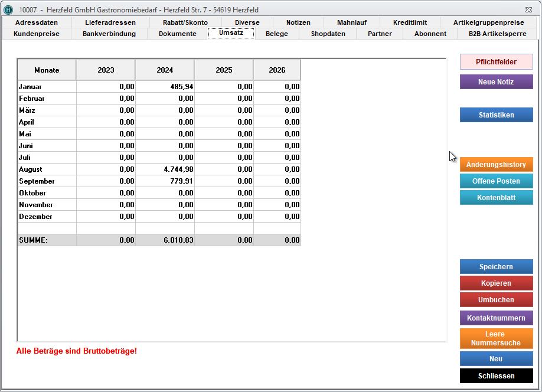The width and height of the screenshot is (542, 392).
Task: Click the black Schliessen button
Action: [x=496, y=376]
